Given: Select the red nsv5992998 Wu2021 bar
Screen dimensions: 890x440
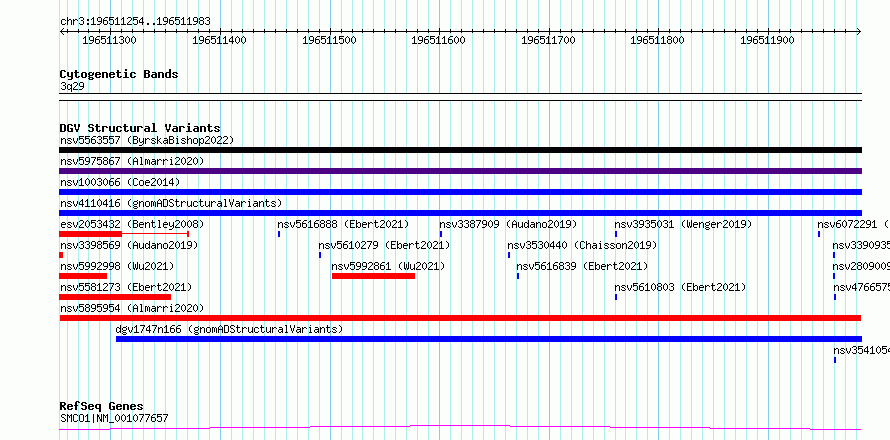Looking at the screenshot, I should 83,276.
